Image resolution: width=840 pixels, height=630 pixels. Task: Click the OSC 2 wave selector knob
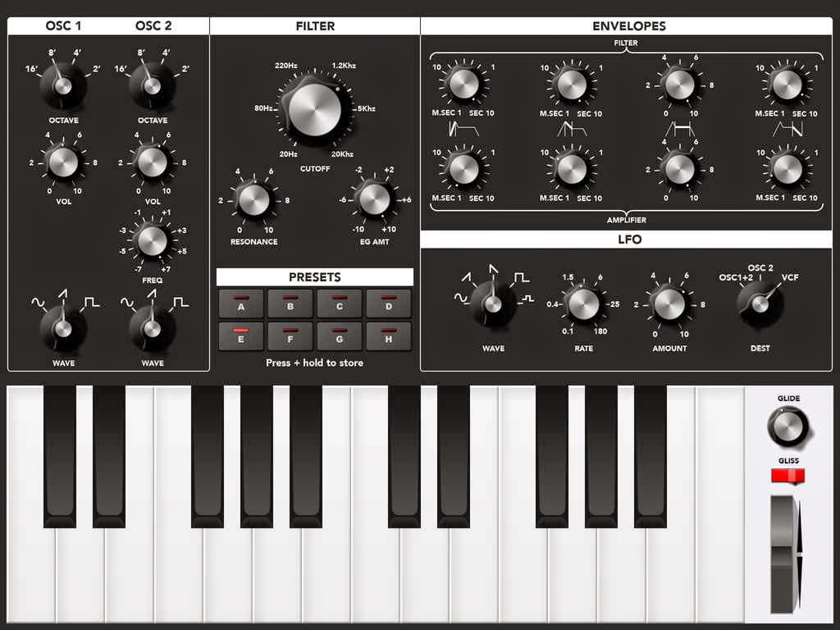coord(152,328)
